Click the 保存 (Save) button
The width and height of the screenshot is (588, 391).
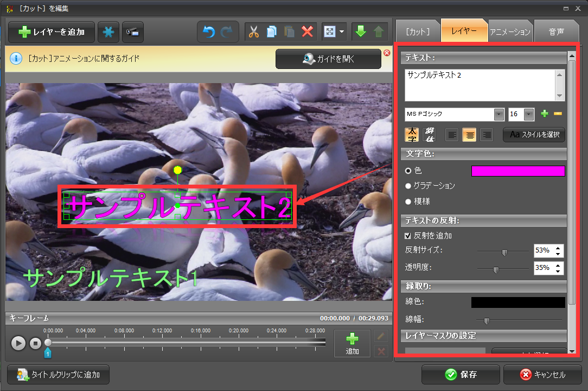461,374
